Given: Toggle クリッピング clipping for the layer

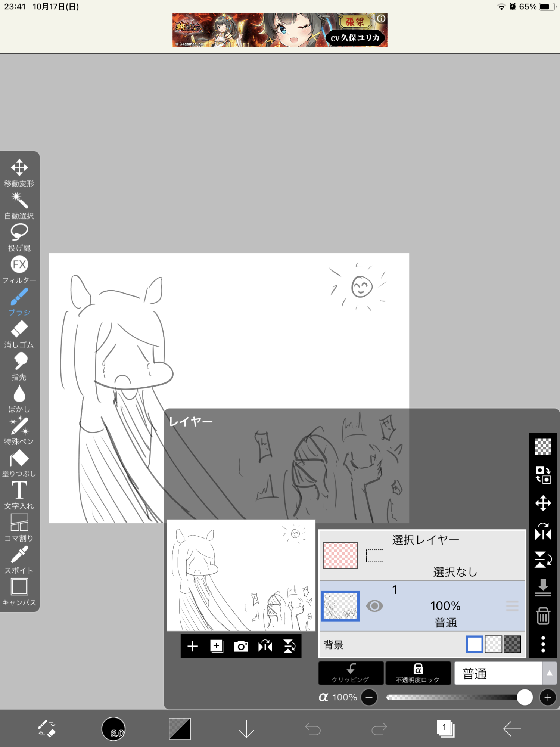Looking at the screenshot, I should tap(351, 673).
